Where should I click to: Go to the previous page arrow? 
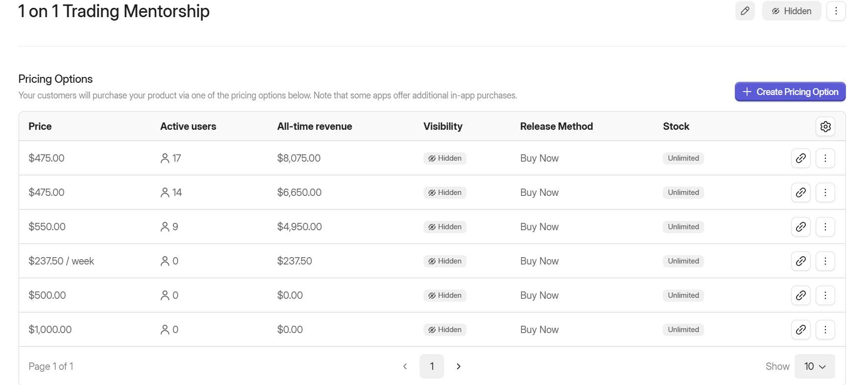(x=405, y=366)
